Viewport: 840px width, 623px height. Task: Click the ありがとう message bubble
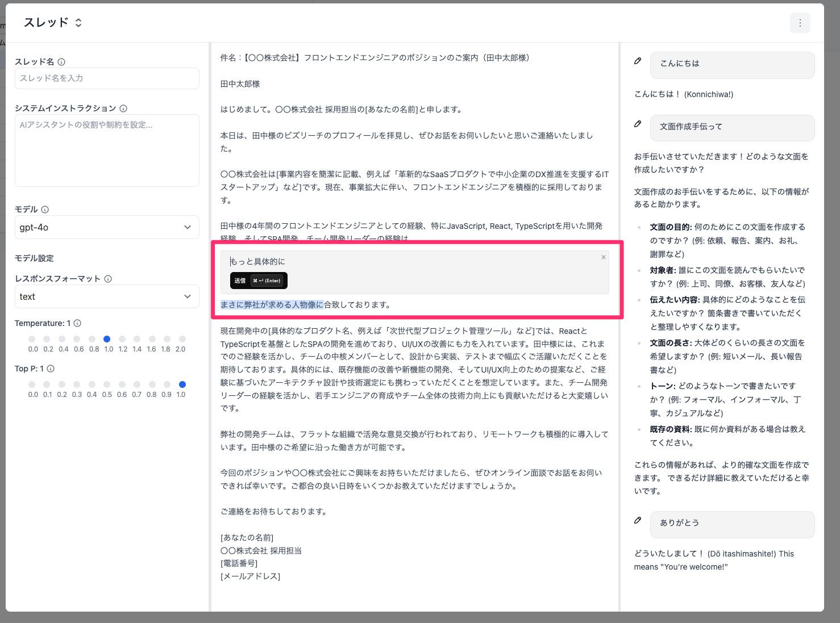[x=732, y=525]
